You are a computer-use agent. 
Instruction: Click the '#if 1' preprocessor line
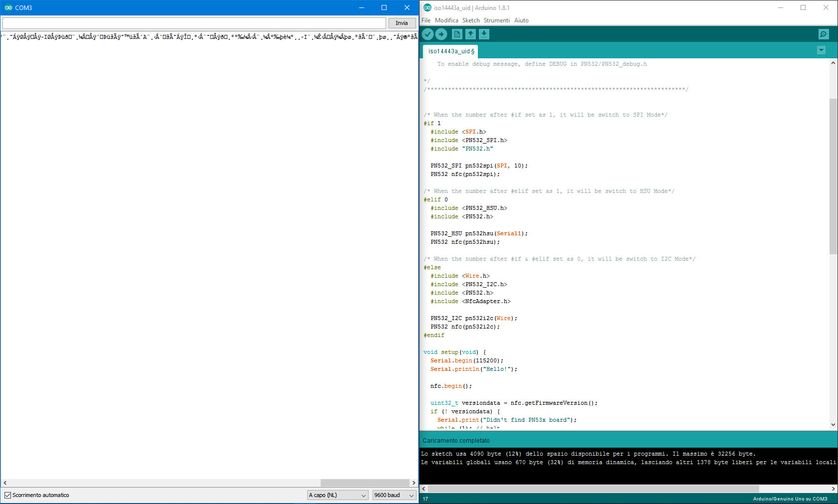pyautogui.click(x=432, y=123)
